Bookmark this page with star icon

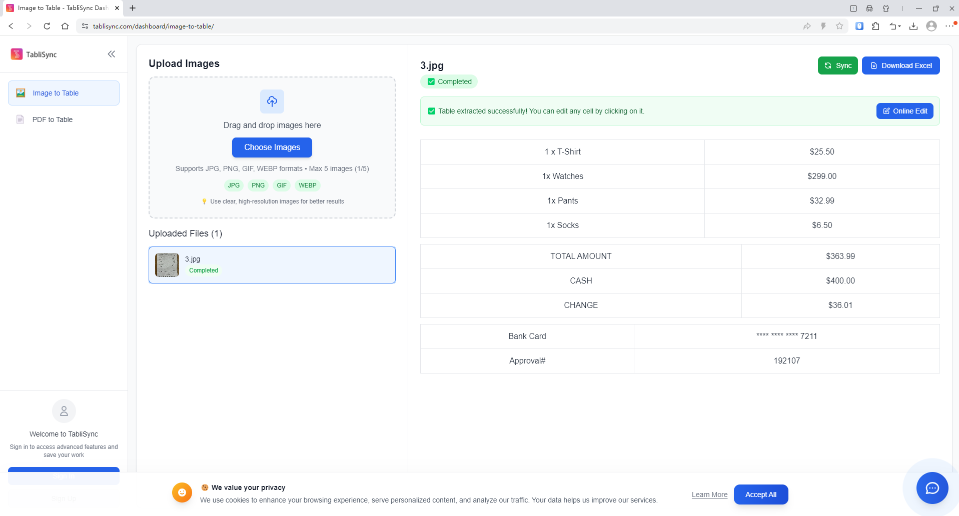(839, 26)
